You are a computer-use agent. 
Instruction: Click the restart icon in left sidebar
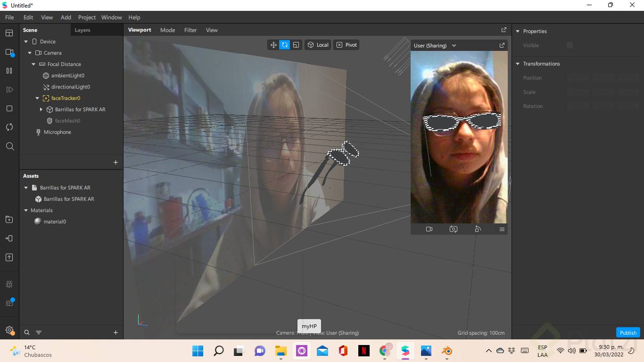[x=9, y=127]
